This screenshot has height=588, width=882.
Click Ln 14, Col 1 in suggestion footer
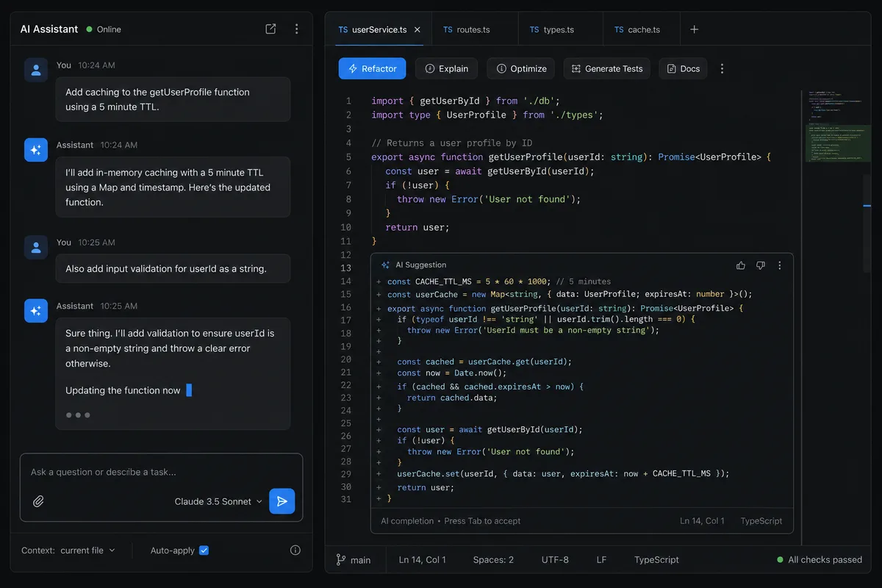pos(702,521)
